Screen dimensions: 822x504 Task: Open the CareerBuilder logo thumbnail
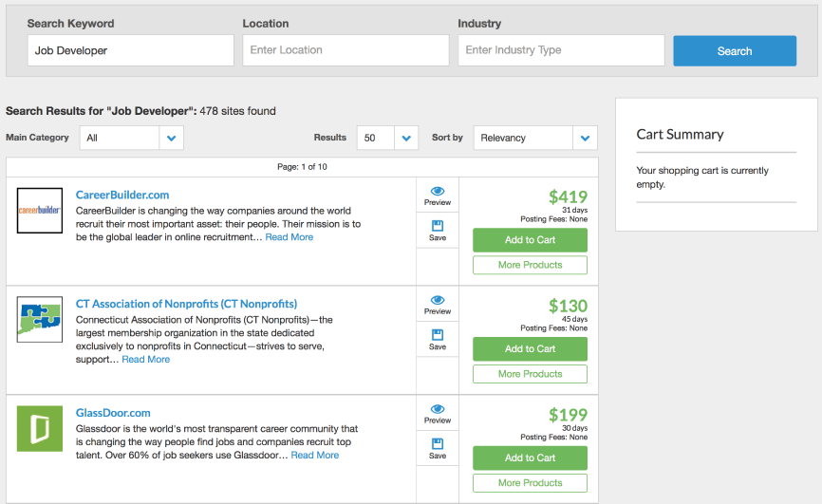point(39,211)
